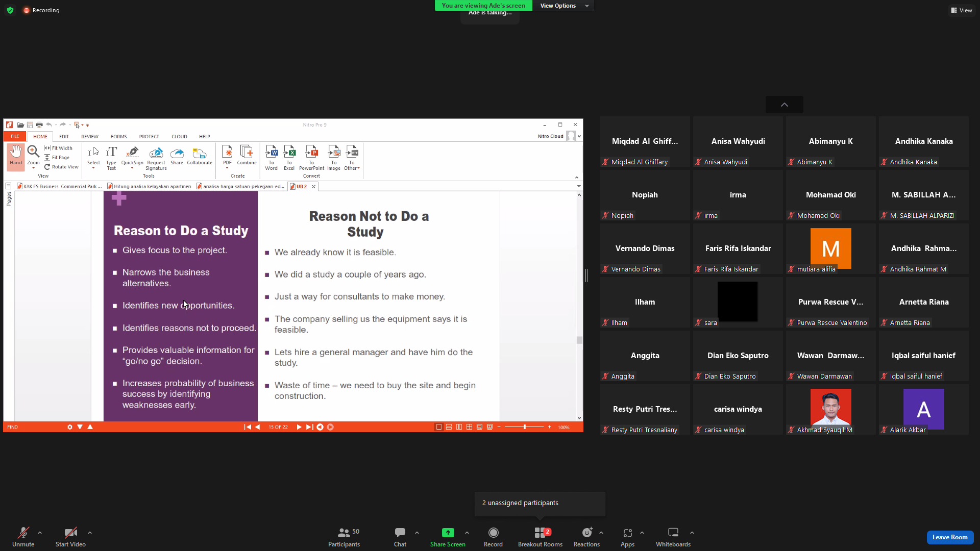Switch to the EDIT ribbon tab
Screen dimensions: 980x551
64,137
